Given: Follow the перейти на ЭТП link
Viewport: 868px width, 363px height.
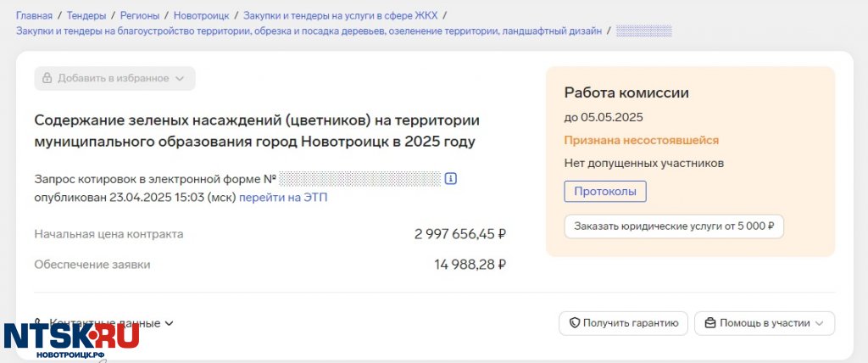Looking at the screenshot, I should 283,198.
